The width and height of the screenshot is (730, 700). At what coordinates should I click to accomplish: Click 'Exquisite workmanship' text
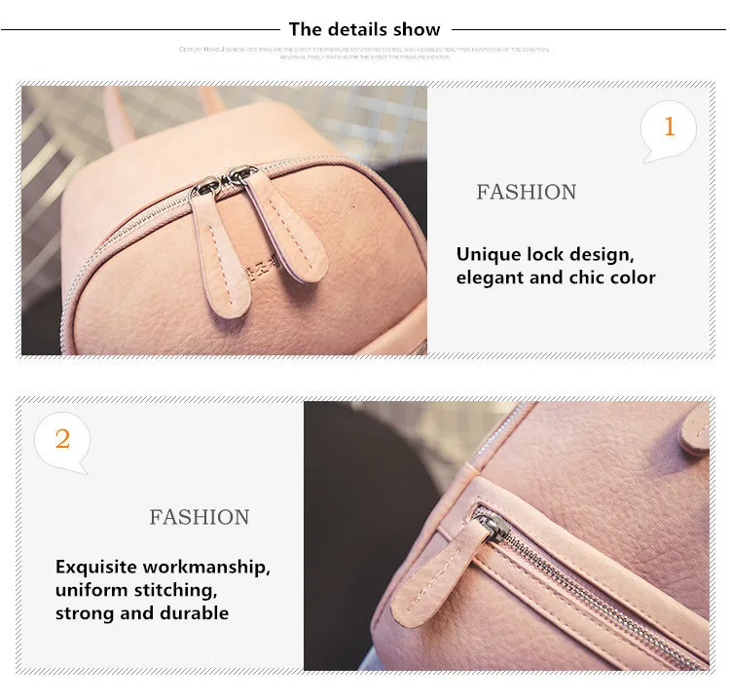(163, 567)
